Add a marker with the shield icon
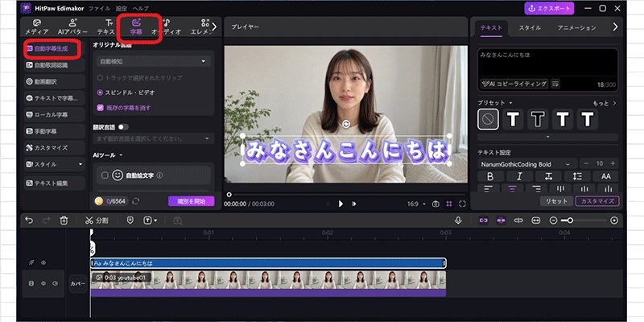 [x=130, y=221]
